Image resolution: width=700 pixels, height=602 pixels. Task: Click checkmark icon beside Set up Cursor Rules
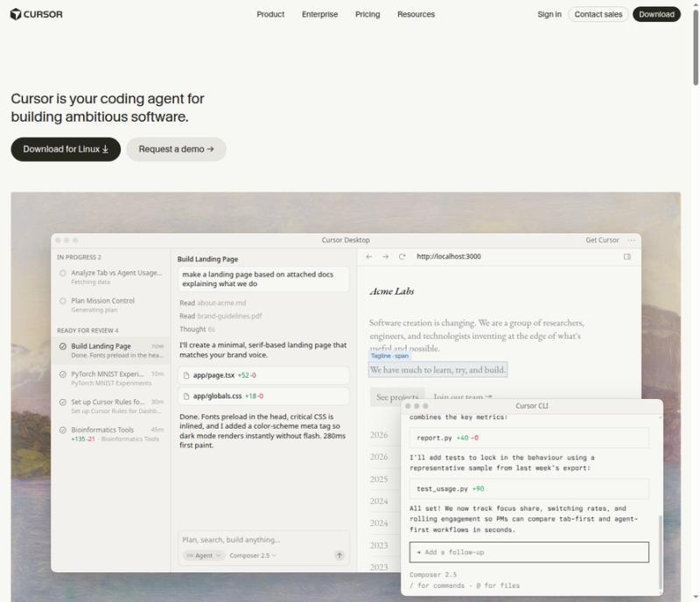click(x=63, y=402)
